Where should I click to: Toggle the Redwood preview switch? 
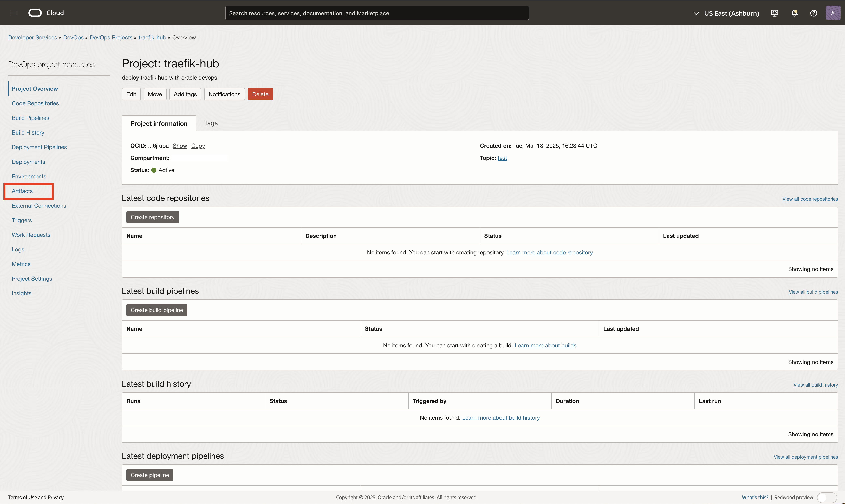pyautogui.click(x=827, y=497)
